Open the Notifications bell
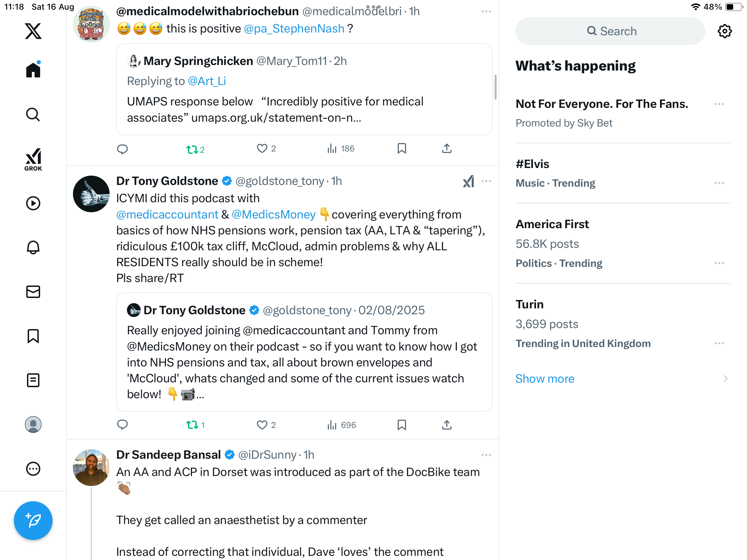747x560 pixels. click(33, 248)
